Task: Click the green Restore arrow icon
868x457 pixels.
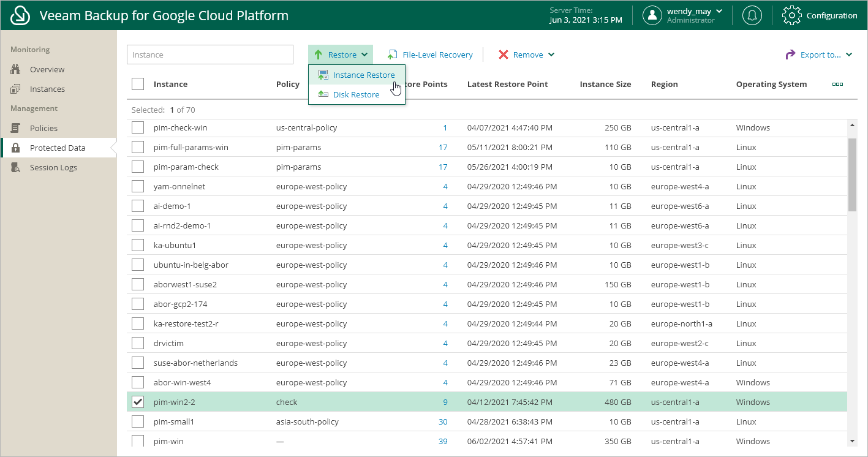Action: (x=318, y=55)
